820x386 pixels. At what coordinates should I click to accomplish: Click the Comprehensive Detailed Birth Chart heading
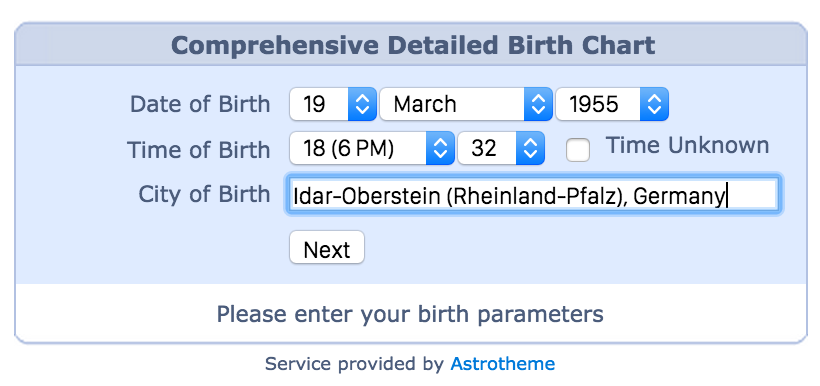click(x=413, y=46)
